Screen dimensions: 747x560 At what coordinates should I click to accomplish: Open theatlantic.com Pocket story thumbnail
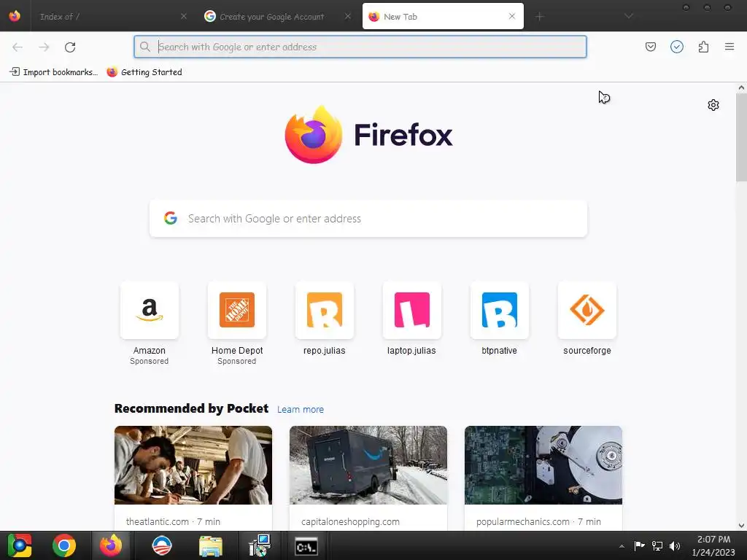point(193,465)
